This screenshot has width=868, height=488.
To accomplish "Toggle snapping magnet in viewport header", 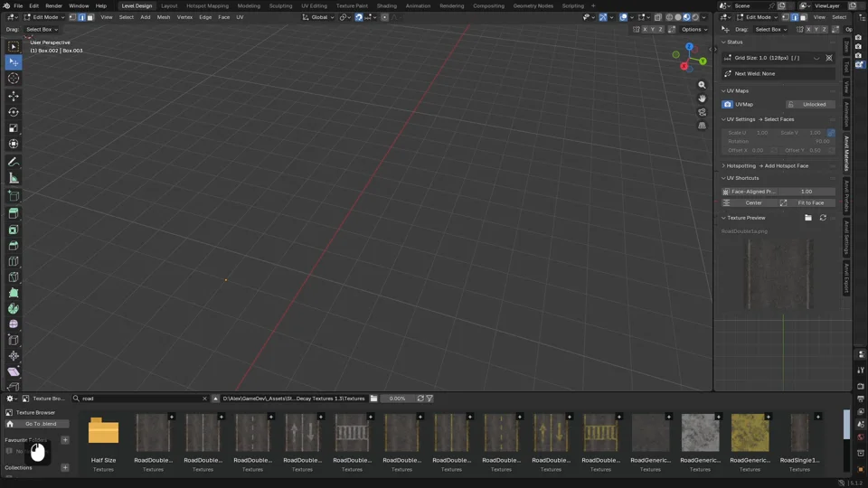I will pos(359,17).
